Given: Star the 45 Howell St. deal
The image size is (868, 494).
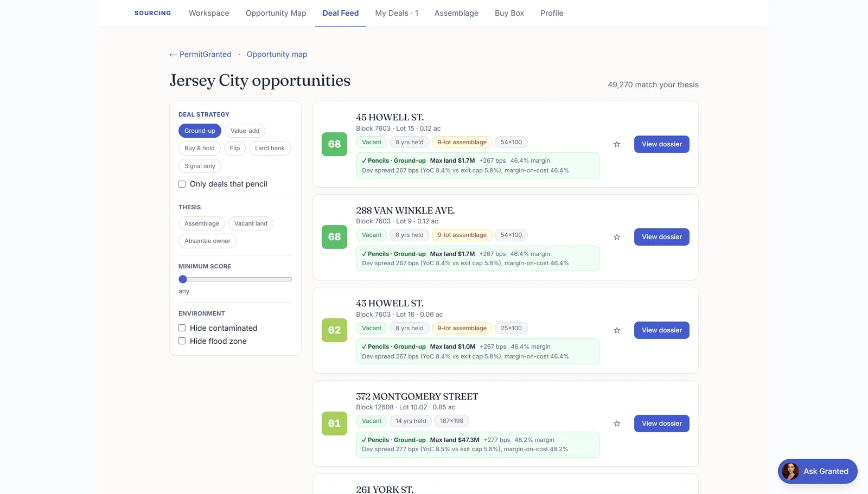Looking at the screenshot, I should coord(617,144).
